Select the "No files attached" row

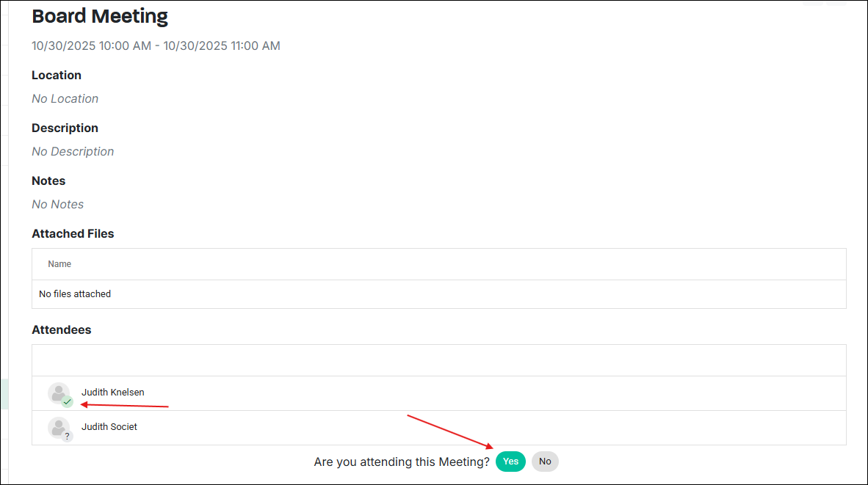coord(75,294)
